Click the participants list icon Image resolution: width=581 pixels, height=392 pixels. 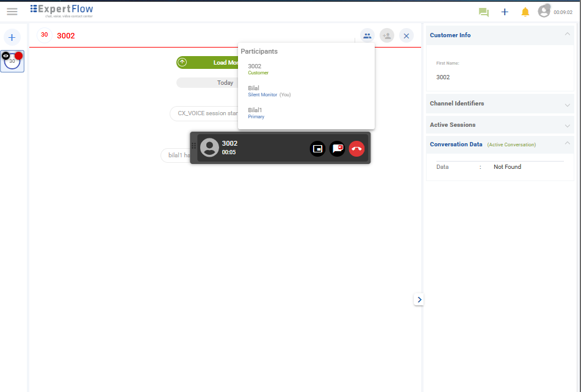367,36
